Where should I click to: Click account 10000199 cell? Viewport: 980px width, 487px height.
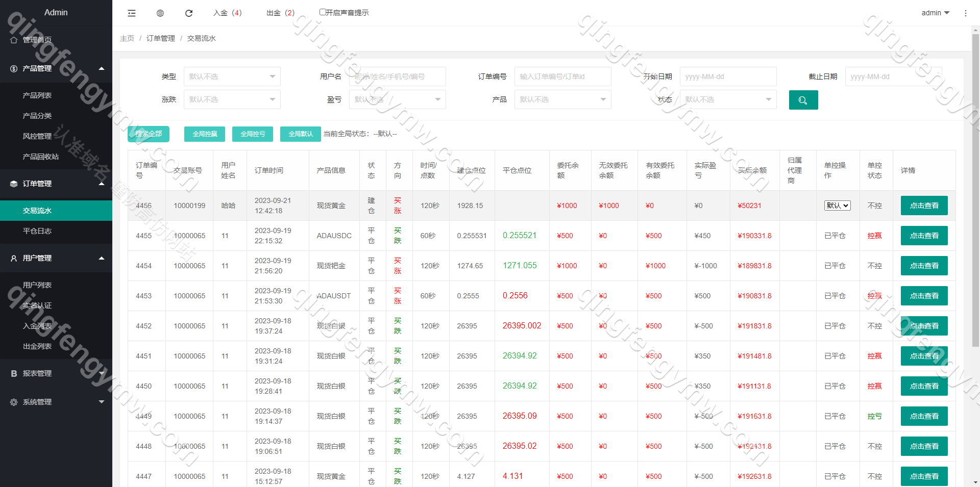189,206
